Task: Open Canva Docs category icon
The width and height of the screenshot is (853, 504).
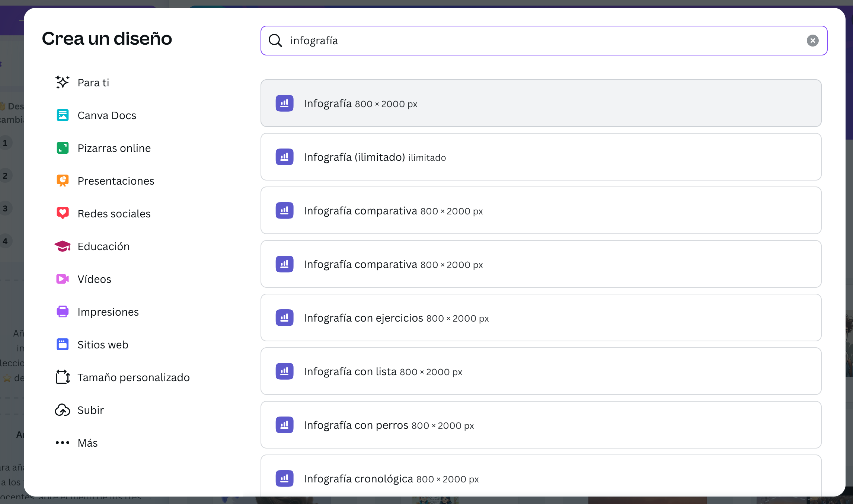Action: click(x=62, y=115)
